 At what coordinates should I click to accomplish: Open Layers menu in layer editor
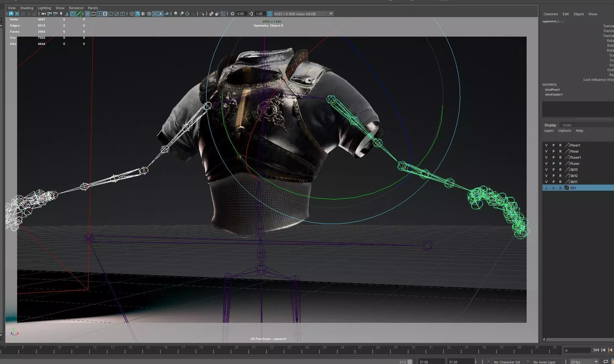[549, 131]
